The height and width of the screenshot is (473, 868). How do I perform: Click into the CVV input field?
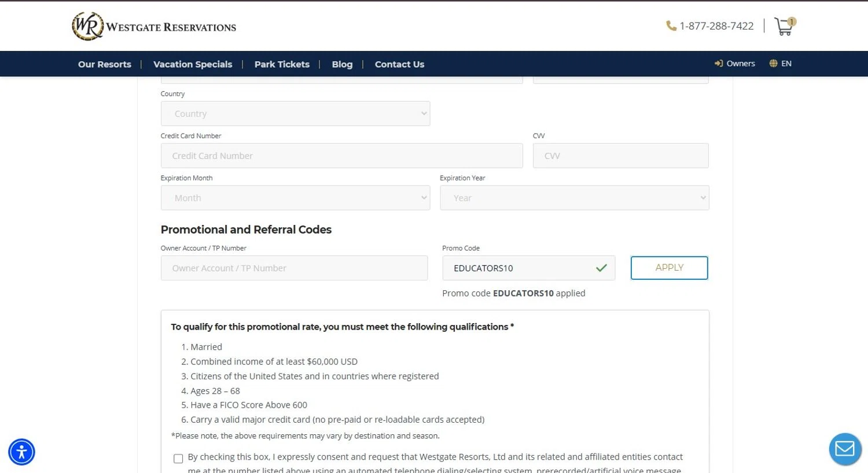620,156
